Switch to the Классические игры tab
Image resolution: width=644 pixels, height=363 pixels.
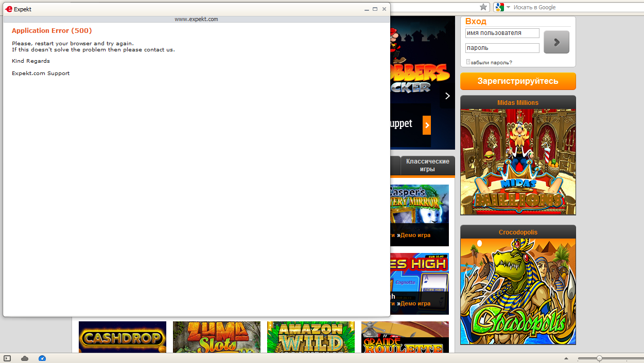coord(428,166)
